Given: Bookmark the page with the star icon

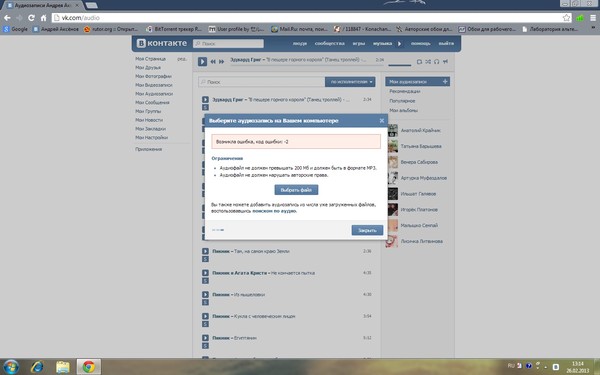Looking at the screenshot, I should tap(566, 18).
